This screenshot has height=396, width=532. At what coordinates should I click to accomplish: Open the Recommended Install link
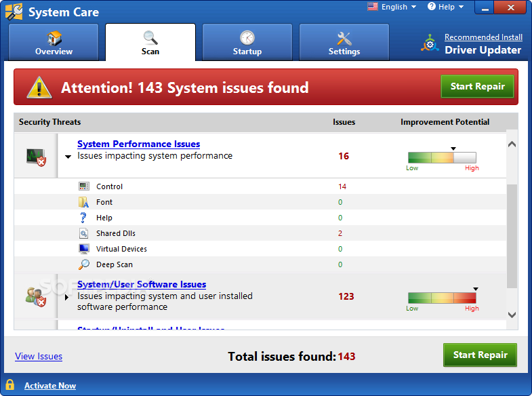[x=483, y=37]
